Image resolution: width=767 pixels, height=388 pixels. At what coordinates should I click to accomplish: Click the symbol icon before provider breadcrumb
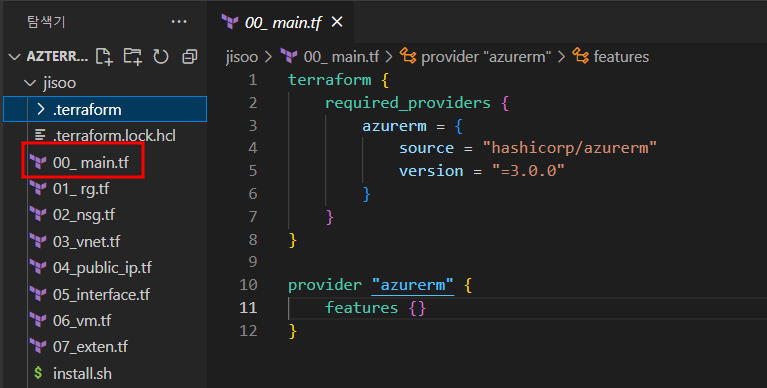(408, 56)
